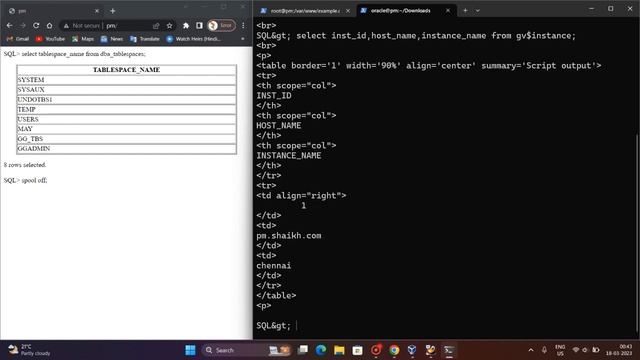
Task: Open YouTube bookmark
Action: click(51, 39)
